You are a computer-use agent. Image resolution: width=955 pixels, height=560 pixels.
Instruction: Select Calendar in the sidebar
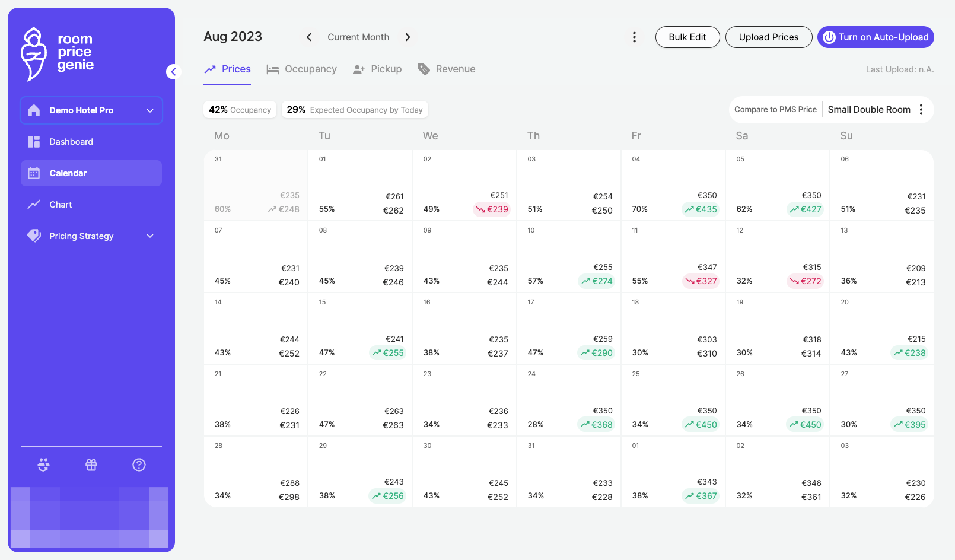(x=91, y=173)
